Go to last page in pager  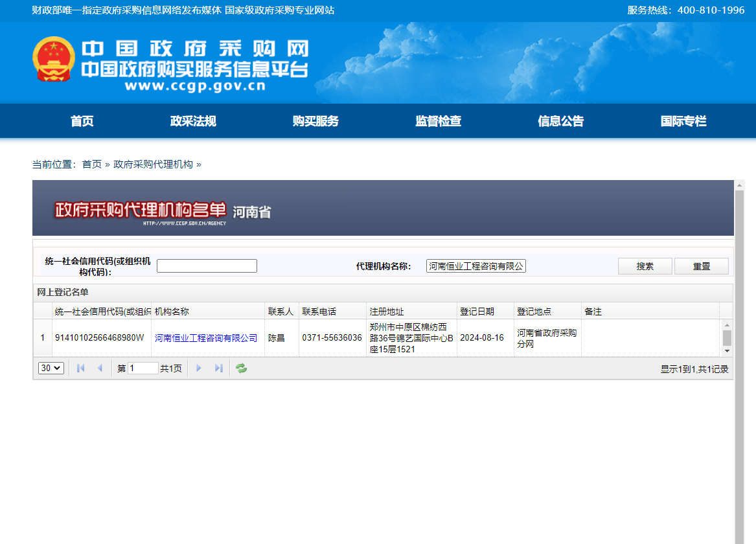tap(218, 368)
